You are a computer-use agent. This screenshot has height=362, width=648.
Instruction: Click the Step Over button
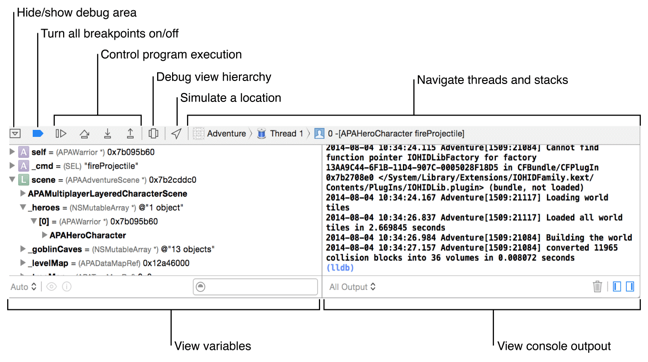(84, 133)
